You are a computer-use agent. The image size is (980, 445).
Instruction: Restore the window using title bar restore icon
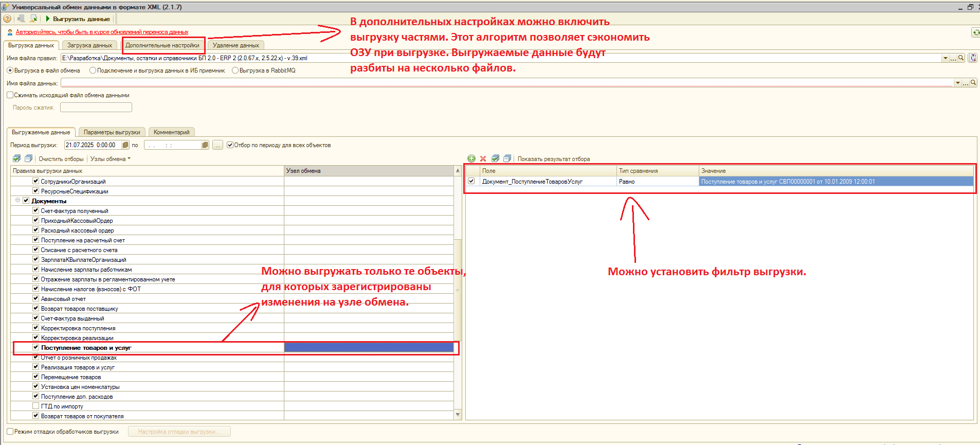[x=970, y=7]
